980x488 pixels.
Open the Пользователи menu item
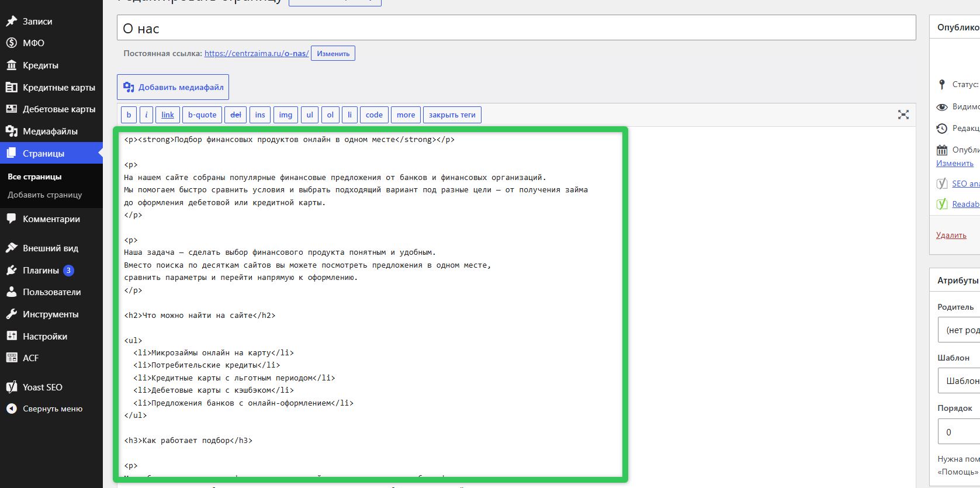[51, 292]
